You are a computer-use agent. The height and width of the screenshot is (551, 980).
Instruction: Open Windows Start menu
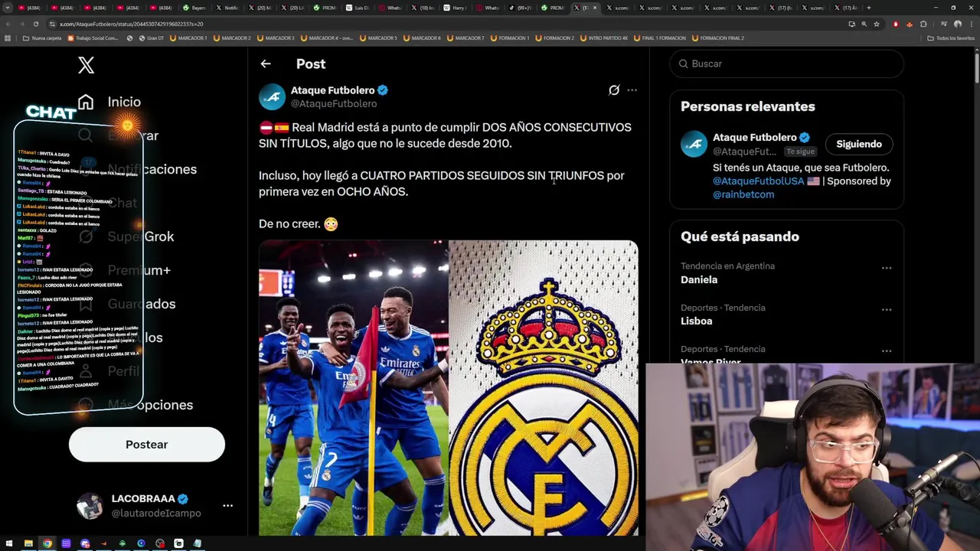(9, 543)
